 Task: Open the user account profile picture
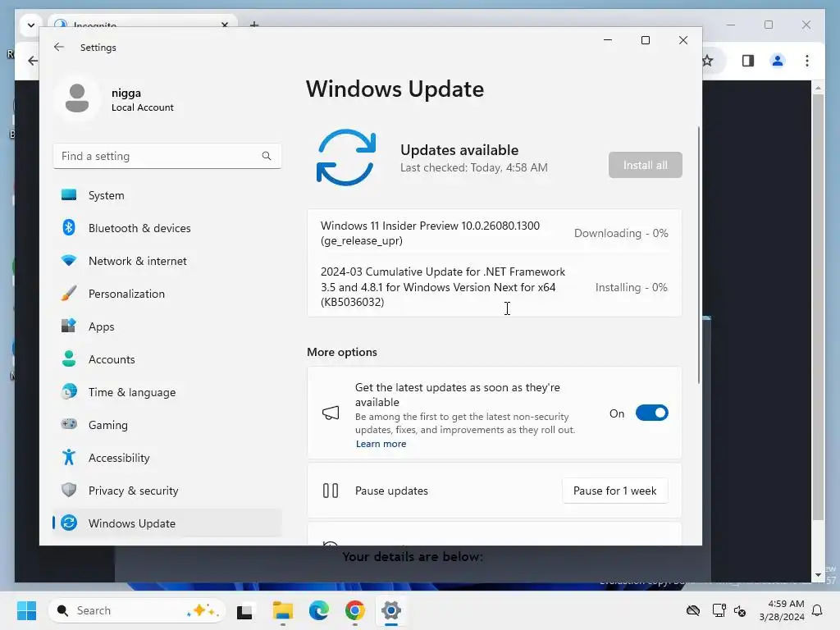click(x=76, y=98)
